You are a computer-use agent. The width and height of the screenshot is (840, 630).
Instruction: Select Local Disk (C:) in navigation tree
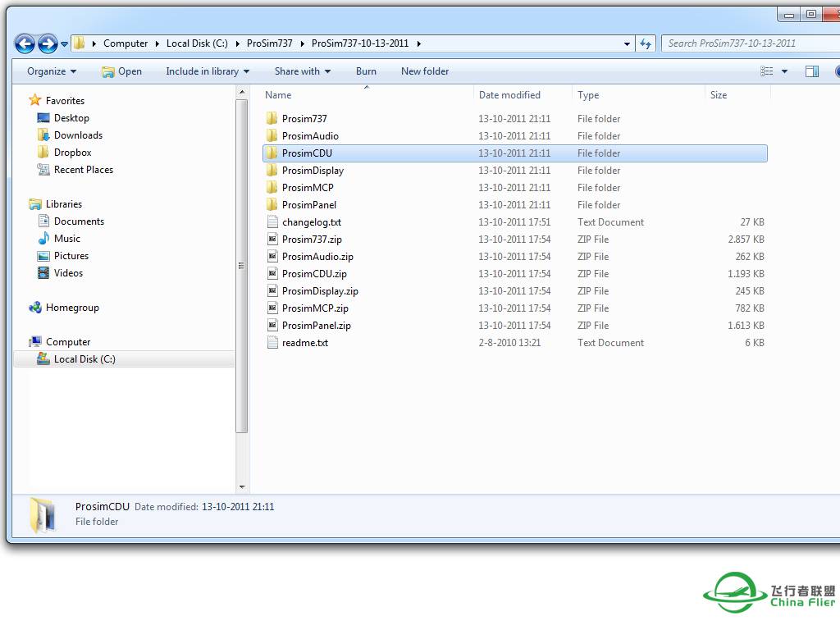click(84, 359)
